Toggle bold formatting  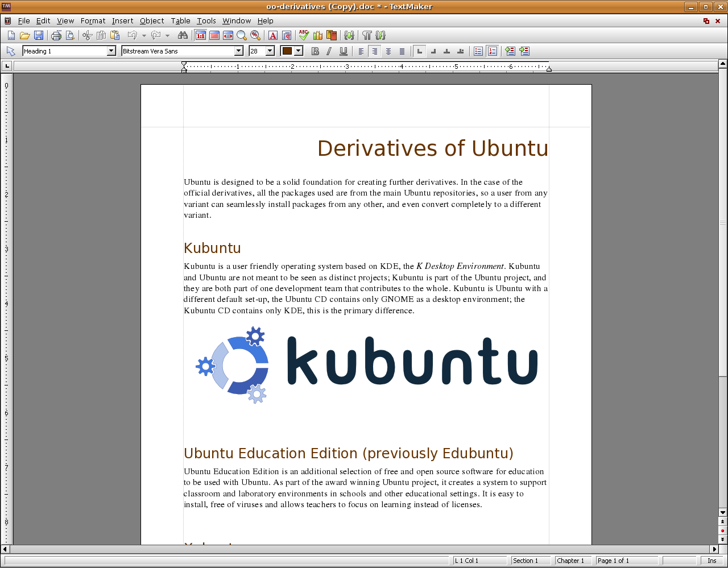(x=316, y=51)
